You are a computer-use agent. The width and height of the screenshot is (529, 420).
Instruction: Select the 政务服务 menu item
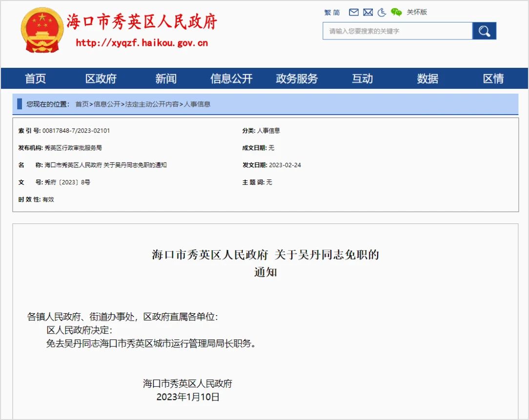click(x=297, y=79)
